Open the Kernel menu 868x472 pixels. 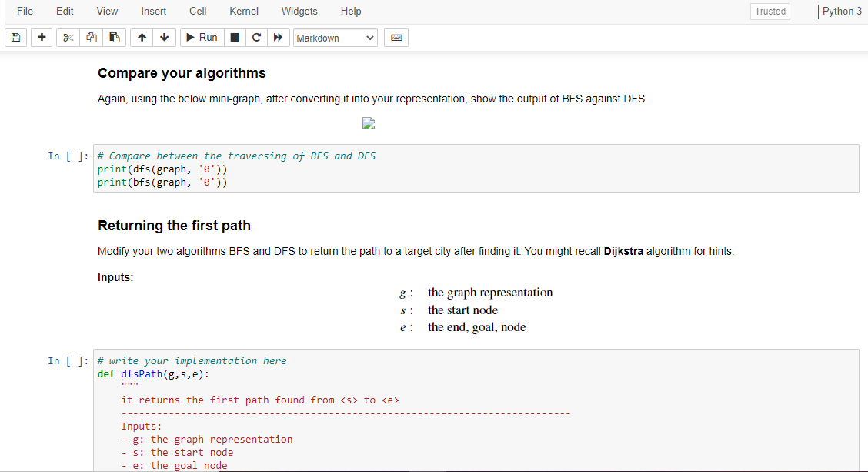[243, 11]
